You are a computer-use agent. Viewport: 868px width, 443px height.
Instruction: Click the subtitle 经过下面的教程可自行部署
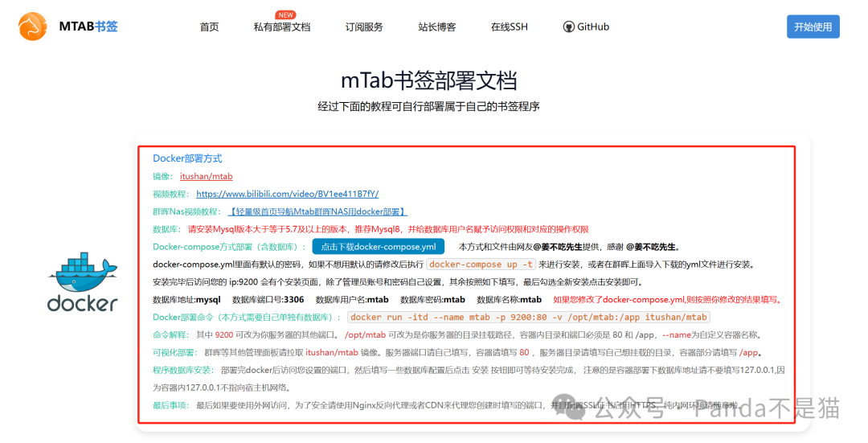point(429,106)
